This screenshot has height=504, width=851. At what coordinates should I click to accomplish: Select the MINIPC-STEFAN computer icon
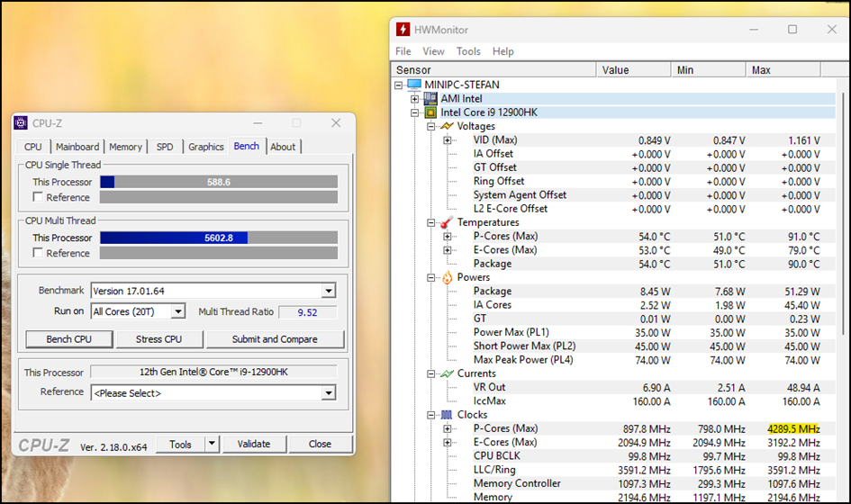pos(414,85)
